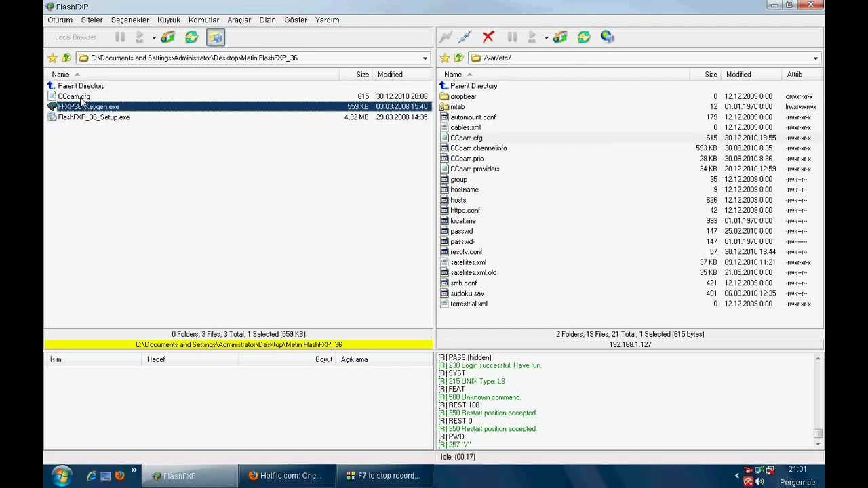Open the remote pane transfer dropdown arrow
The image size is (868, 488).
click(546, 38)
